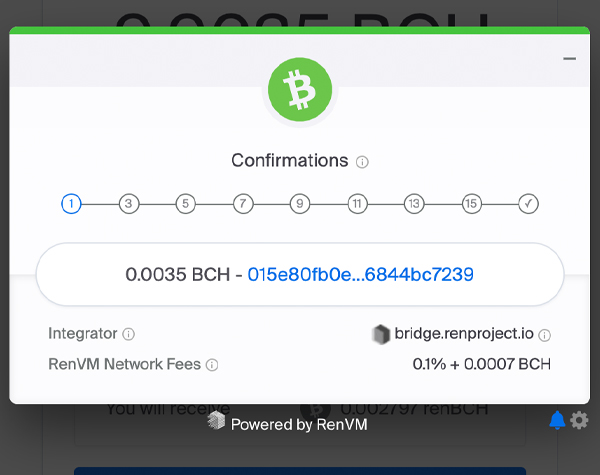This screenshot has height=475, width=600.
Task: Click the bridge.renproject.io cube icon
Action: click(381, 334)
